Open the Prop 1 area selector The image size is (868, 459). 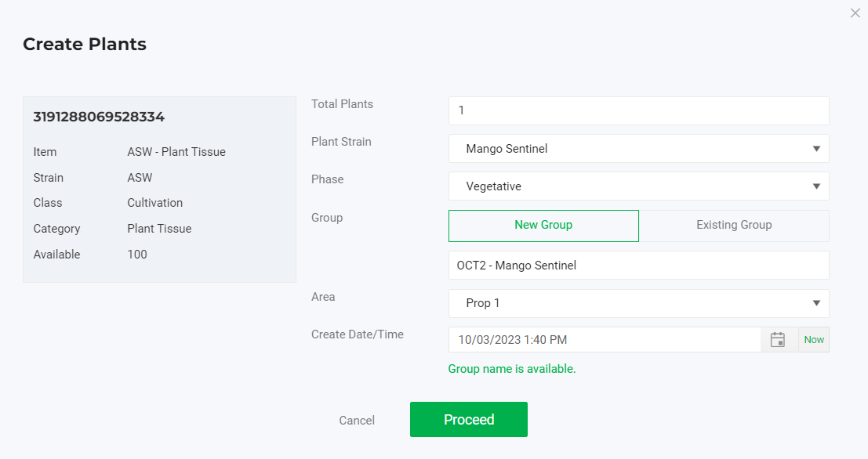click(x=639, y=303)
